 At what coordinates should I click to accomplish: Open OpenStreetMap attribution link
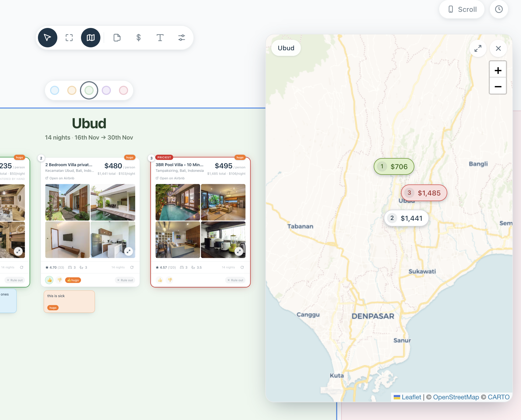(x=456, y=397)
